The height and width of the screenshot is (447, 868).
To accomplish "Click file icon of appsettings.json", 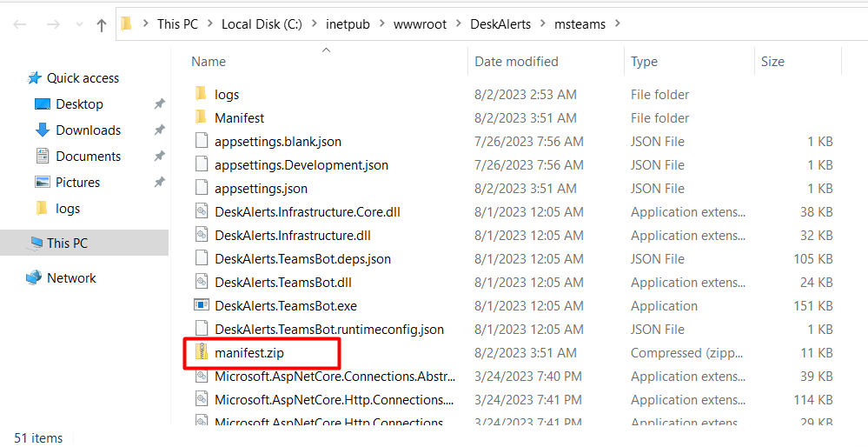I will coord(202,189).
